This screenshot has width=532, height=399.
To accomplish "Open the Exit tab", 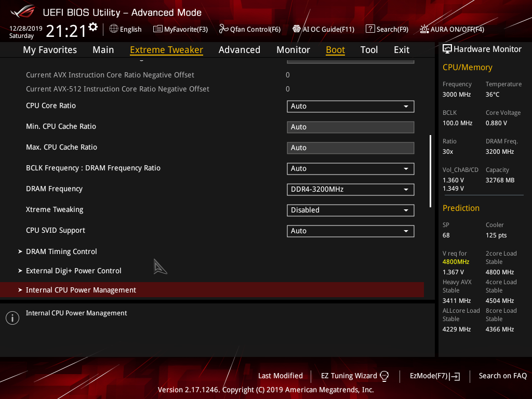I will point(402,50).
